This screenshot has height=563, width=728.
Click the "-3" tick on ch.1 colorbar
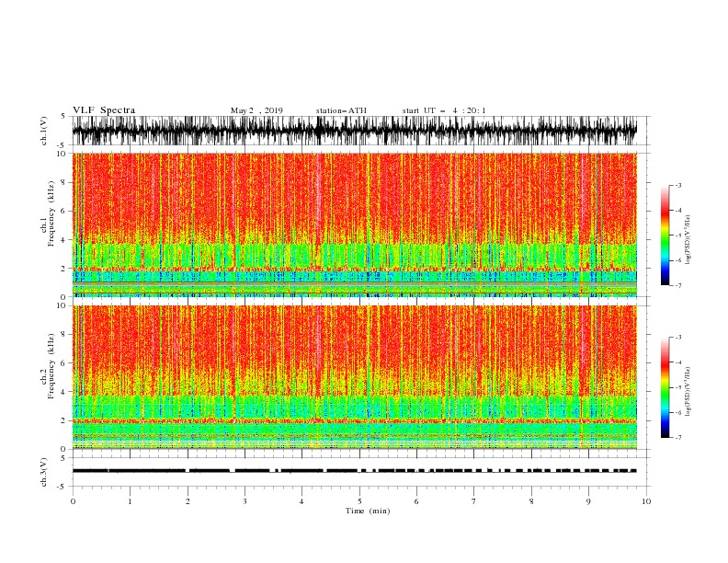click(x=677, y=185)
